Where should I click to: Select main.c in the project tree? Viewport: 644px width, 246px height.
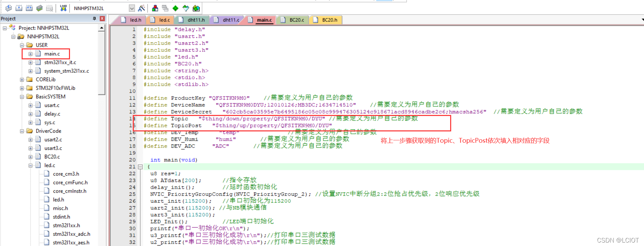(x=52, y=54)
